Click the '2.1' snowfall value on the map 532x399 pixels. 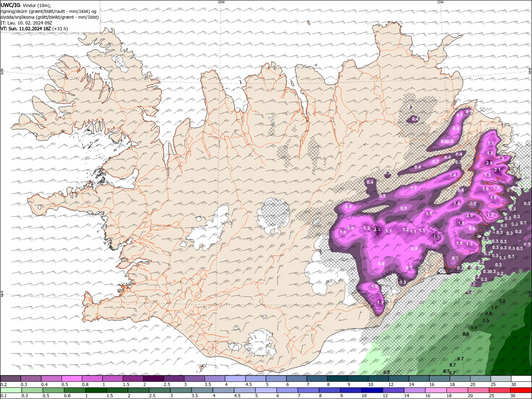[x=498, y=170]
